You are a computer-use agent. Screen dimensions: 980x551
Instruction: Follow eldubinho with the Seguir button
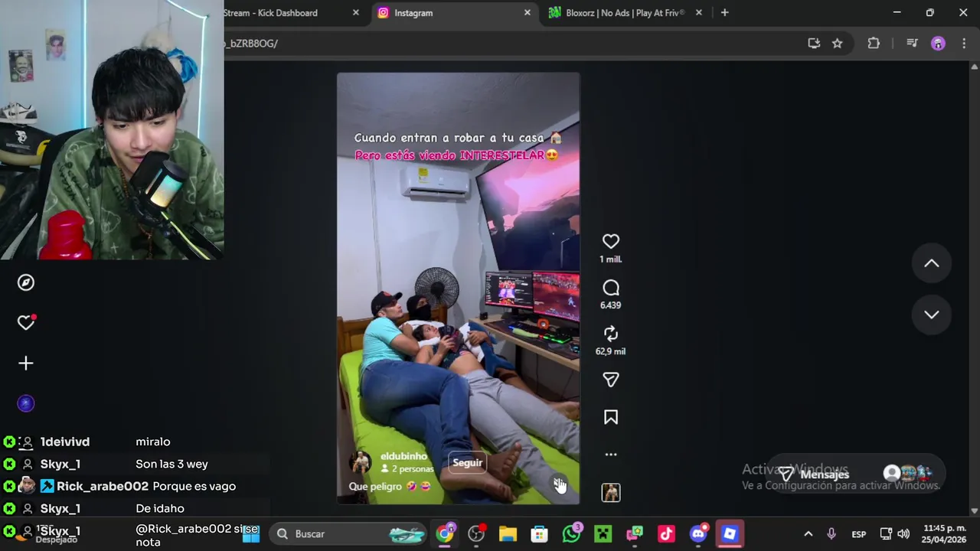[467, 463]
